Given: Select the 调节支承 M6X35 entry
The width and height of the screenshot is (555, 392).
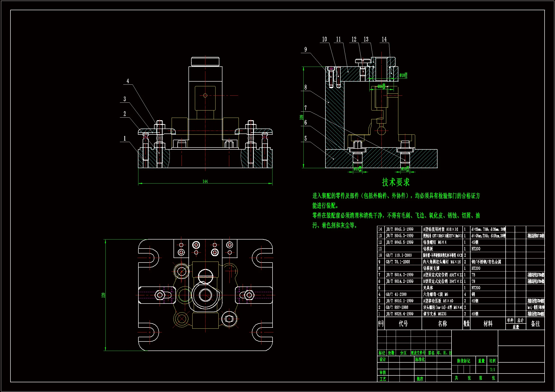Looking at the screenshot, I should pos(435,314).
